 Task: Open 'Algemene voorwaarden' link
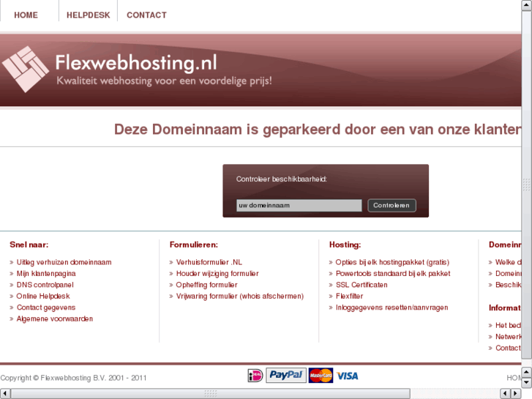(x=55, y=318)
